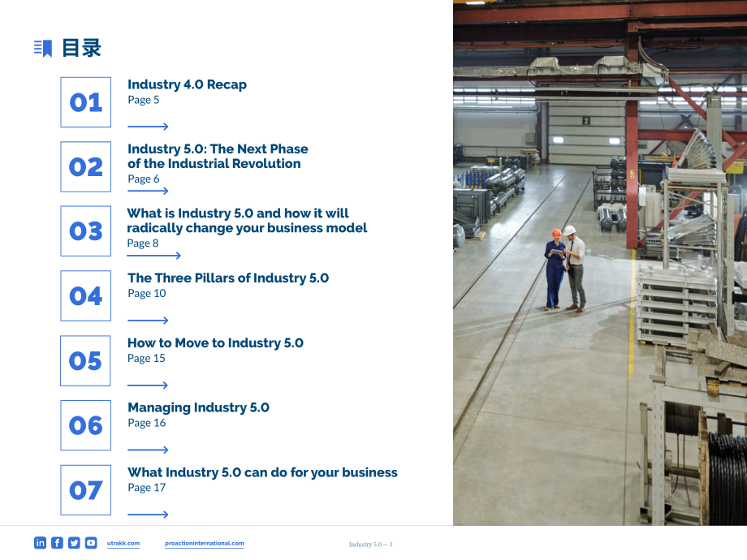Image resolution: width=747 pixels, height=560 pixels.
Task: Go to Industry 4.0 Recap section
Action: pyautogui.click(x=188, y=84)
